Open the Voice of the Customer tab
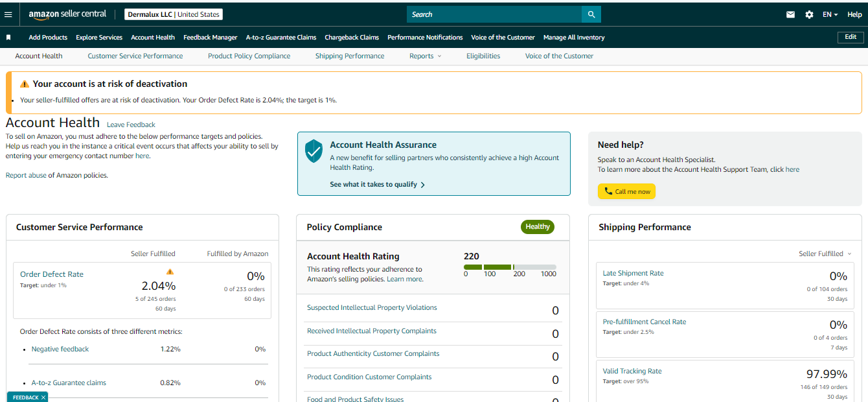 pos(559,56)
